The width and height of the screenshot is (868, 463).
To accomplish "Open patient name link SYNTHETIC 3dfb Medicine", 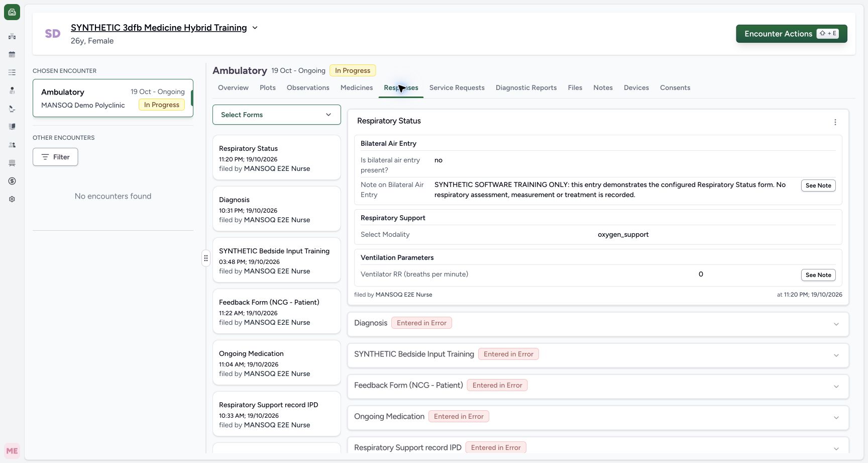I will (x=159, y=28).
